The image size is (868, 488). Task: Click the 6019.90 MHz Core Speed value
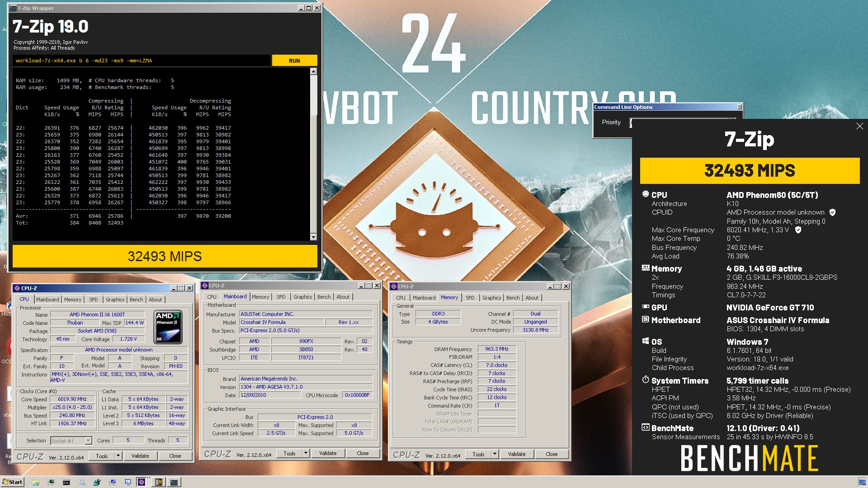(72, 399)
